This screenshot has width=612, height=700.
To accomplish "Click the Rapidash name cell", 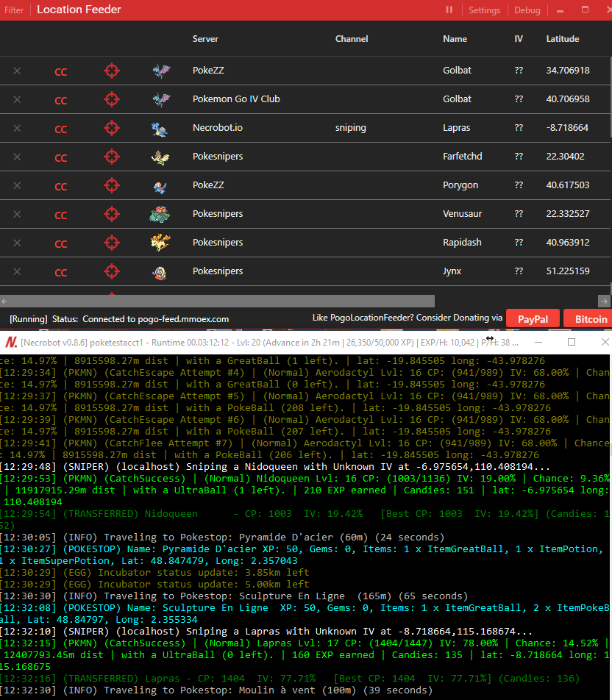I will [x=462, y=243].
